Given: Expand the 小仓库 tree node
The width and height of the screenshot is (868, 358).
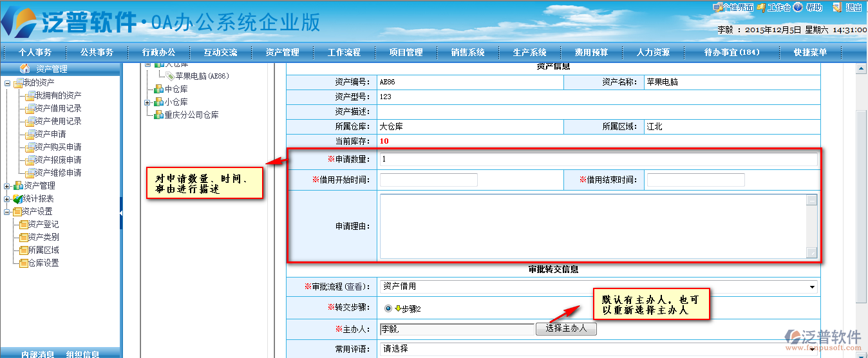Looking at the screenshot, I should (147, 102).
